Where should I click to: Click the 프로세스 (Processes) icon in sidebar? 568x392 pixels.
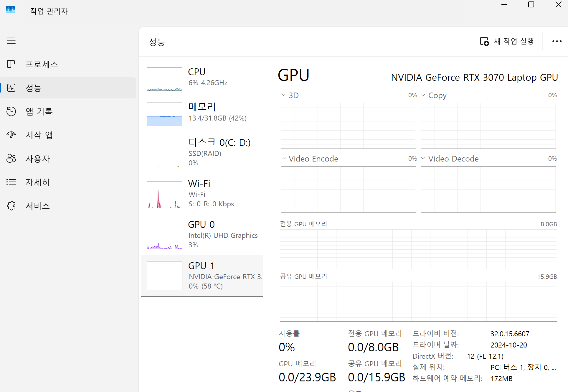[11, 64]
